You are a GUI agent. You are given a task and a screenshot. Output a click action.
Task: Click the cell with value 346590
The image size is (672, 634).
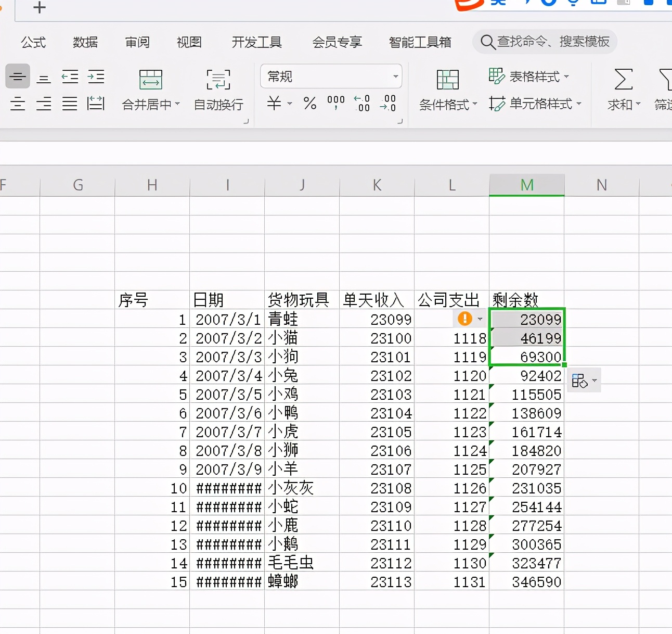[527, 581]
